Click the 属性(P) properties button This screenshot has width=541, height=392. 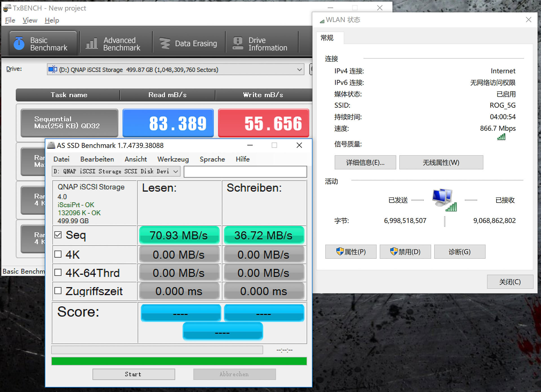point(351,252)
